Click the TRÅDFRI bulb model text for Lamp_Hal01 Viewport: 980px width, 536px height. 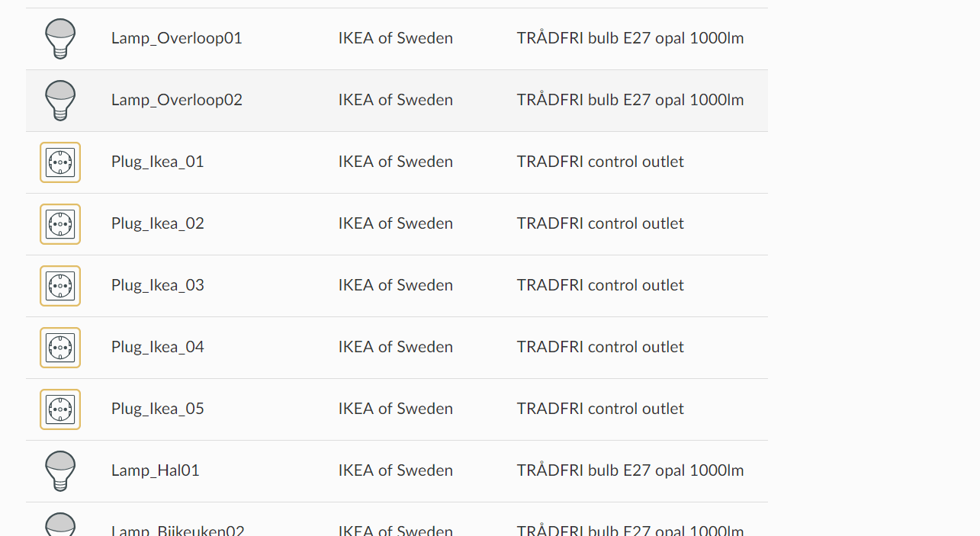(x=630, y=470)
